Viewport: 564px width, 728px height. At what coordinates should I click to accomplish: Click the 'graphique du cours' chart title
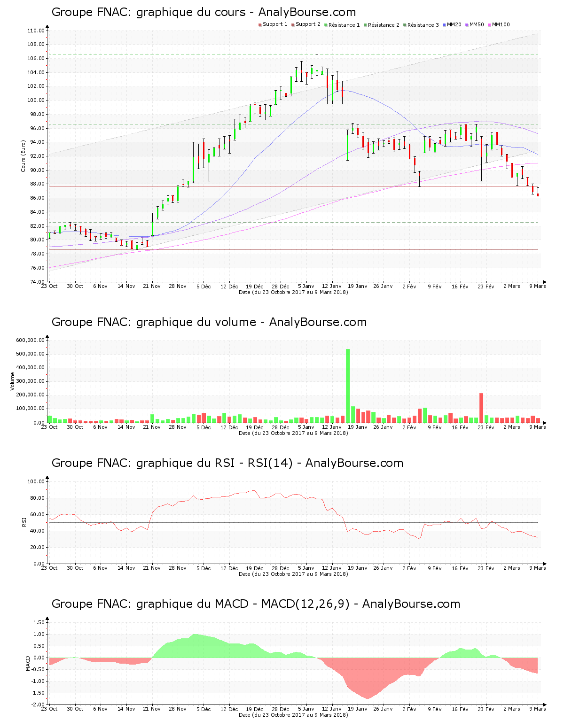tap(204, 12)
